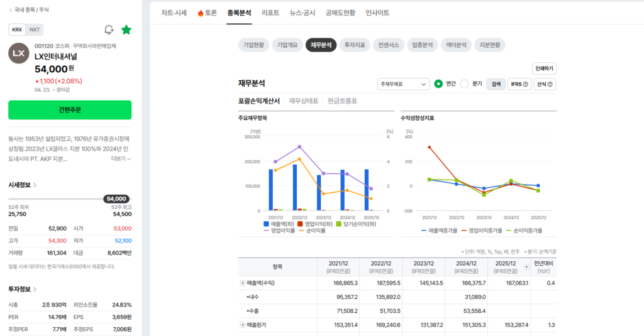This screenshot has width=644, height=336.
Task: Expand the 매출액(수익) row
Action: tap(243, 283)
